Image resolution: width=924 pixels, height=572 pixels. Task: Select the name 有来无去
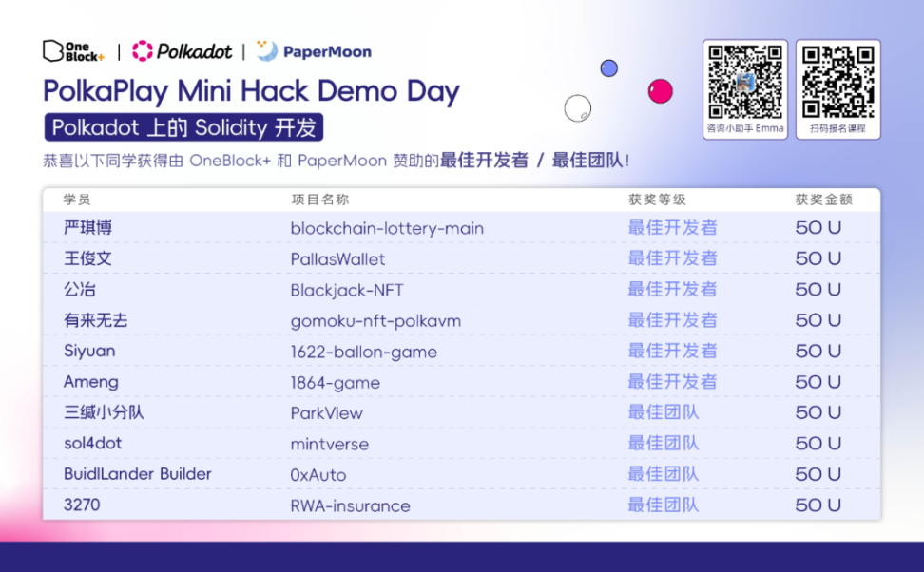point(95,320)
